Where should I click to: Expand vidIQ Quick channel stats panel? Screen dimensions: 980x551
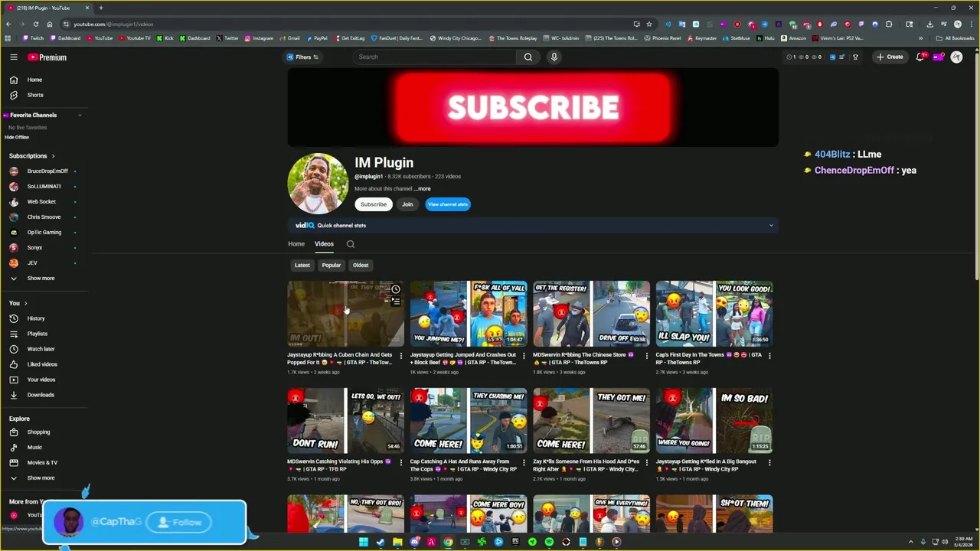coord(771,225)
